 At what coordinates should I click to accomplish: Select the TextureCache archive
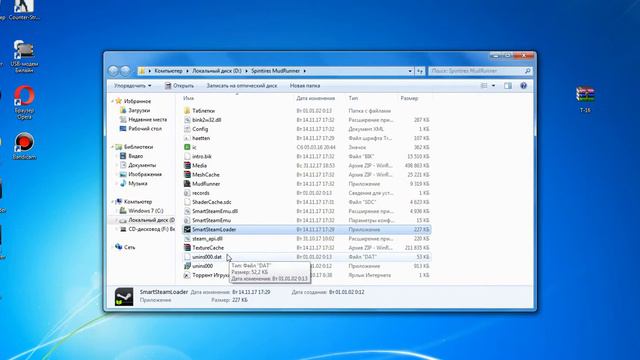pos(306,248)
